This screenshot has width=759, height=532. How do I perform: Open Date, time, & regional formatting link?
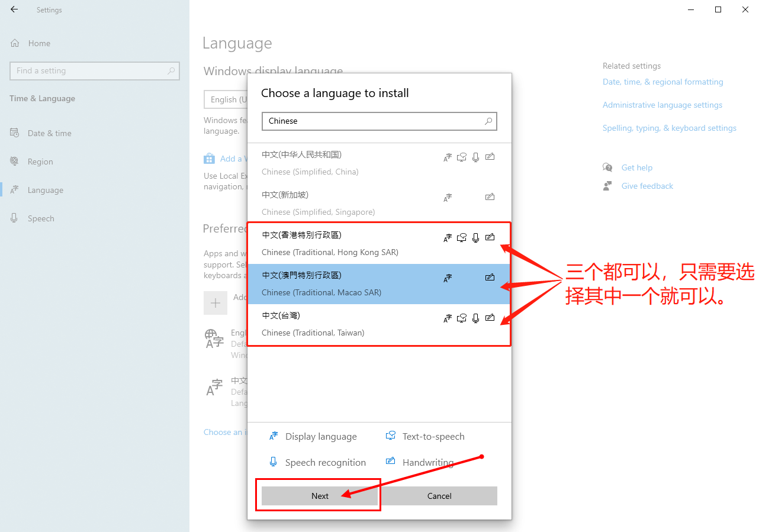click(663, 82)
